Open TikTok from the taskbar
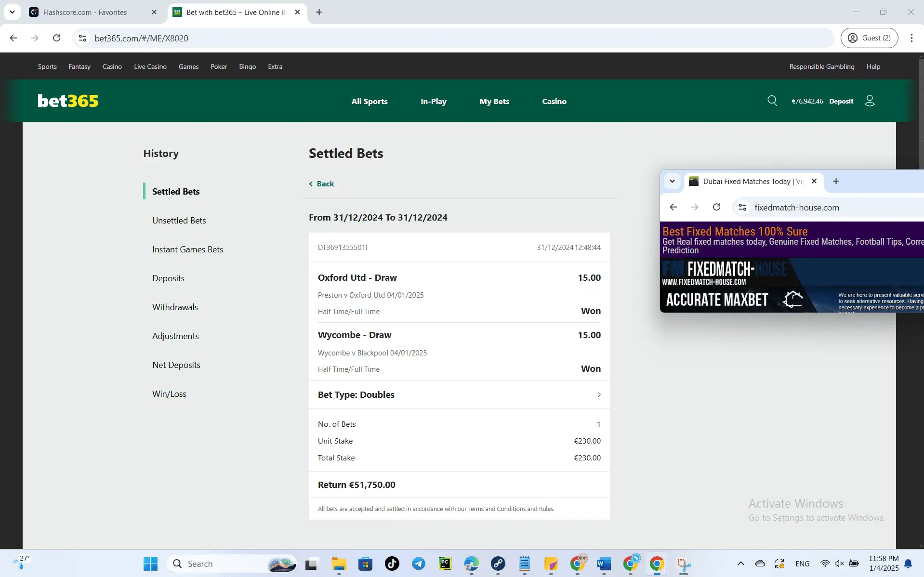The image size is (924, 577). point(392,564)
